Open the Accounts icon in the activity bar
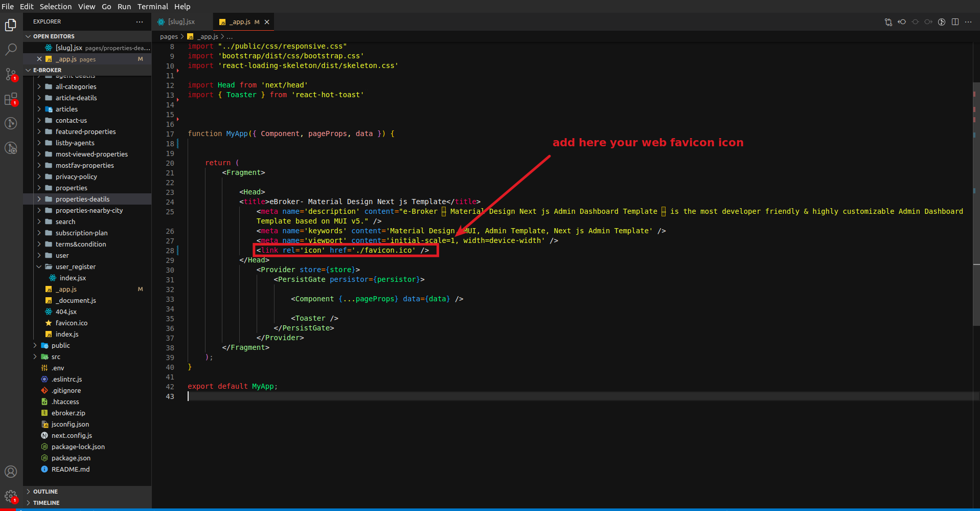Screen dimensions: 980x511 [x=11, y=472]
